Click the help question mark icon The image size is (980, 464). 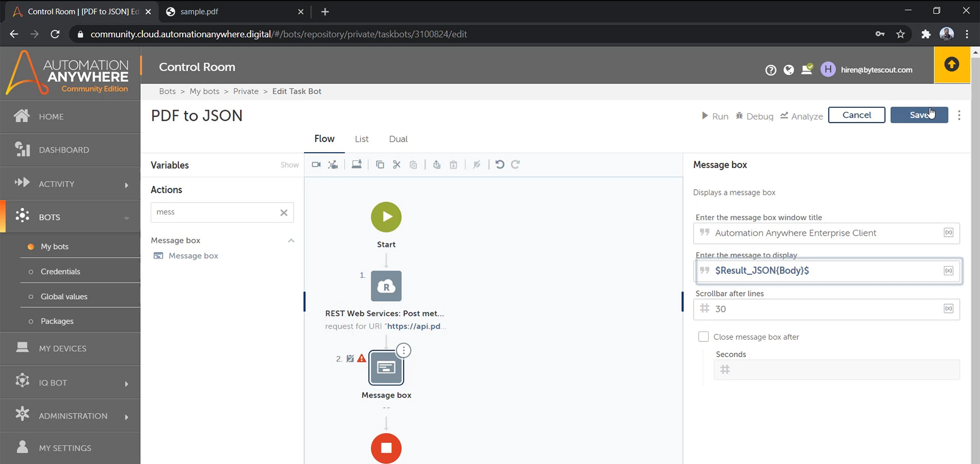[771, 70]
